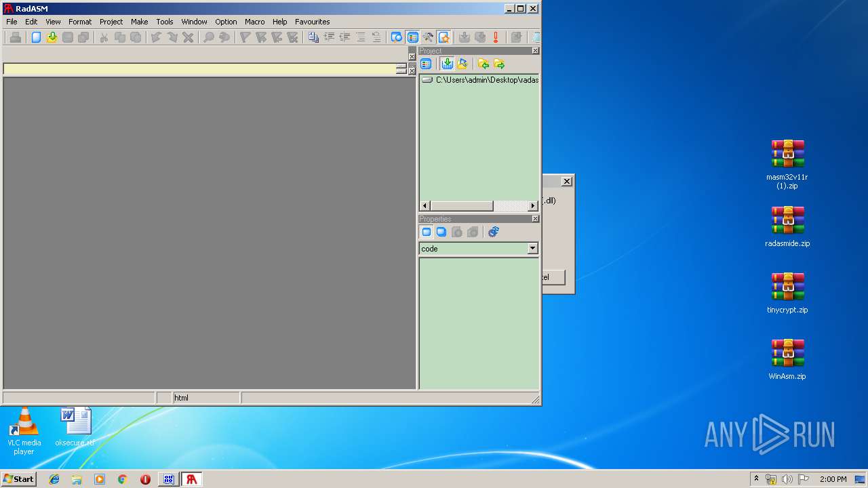Viewport: 868px width, 488px height.
Task: Toggle the Properties window toolbar icon
Action: [x=444, y=37]
